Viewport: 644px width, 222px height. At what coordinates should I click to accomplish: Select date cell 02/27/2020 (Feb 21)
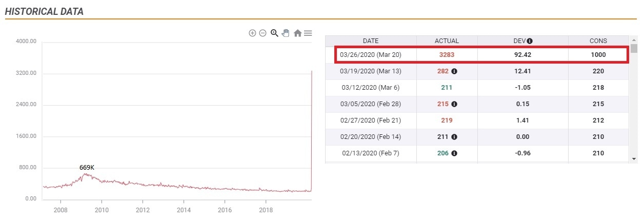371,120
